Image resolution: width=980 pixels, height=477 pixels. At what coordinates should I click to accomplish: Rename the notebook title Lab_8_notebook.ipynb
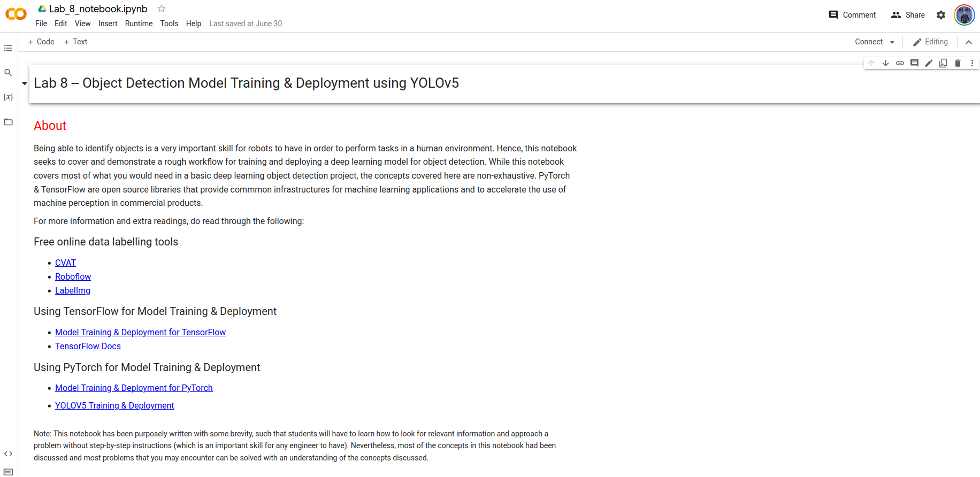(x=98, y=9)
